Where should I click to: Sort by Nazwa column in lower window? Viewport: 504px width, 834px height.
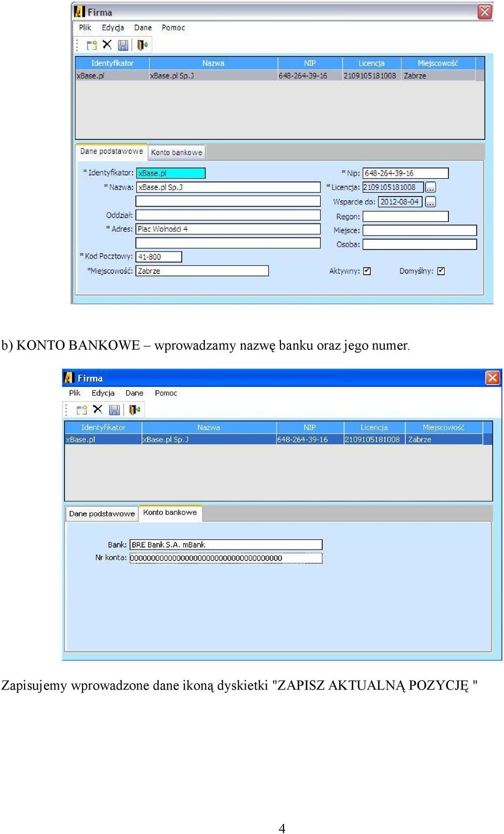coord(208,428)
